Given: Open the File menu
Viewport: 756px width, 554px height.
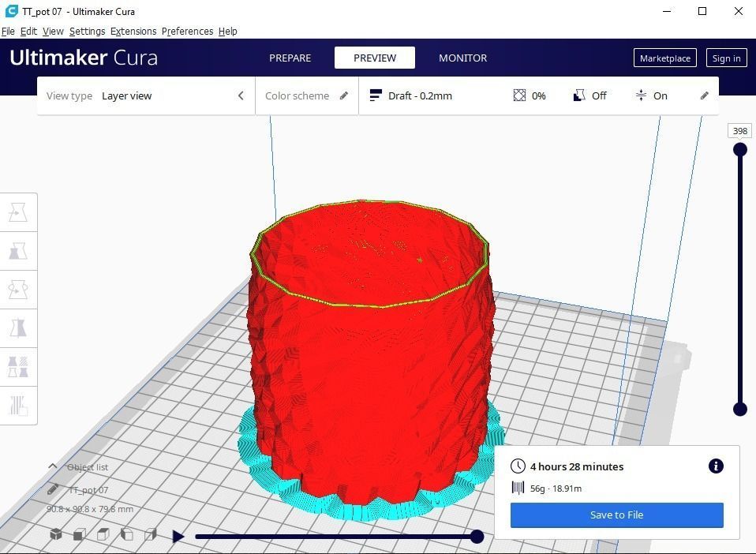Looking at the screenshot, I should point(8,32).
